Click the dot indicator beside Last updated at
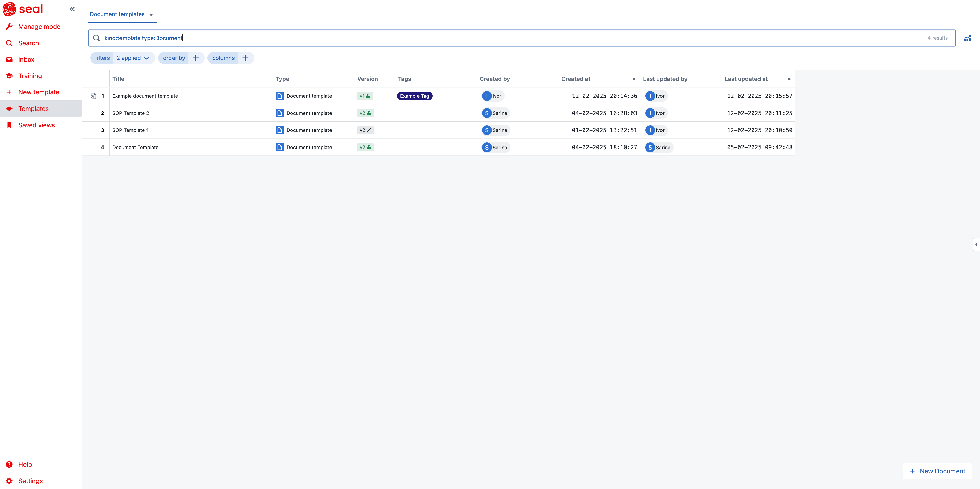Viewport: 980px width, 489px height. (789, 79)
